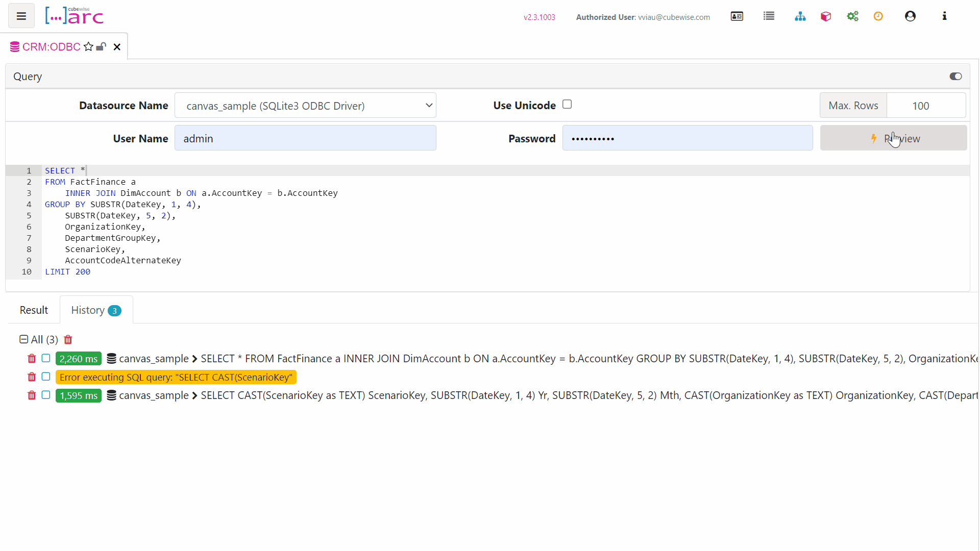Open the Datasource Name dropdown

click(305, 106)
